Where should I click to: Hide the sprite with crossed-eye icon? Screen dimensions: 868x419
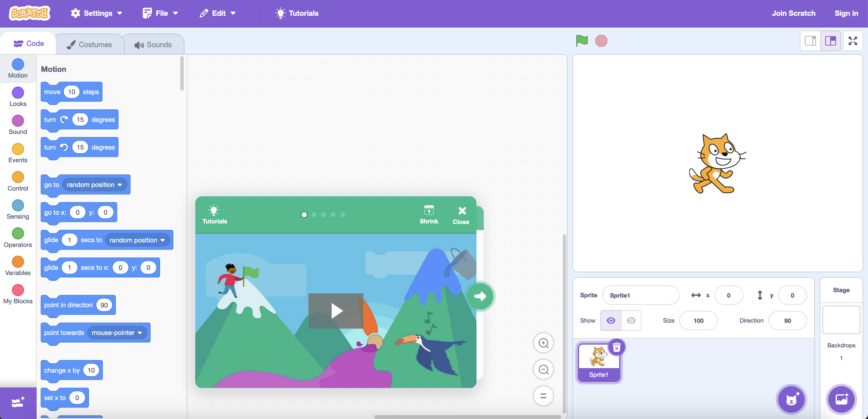631,321
